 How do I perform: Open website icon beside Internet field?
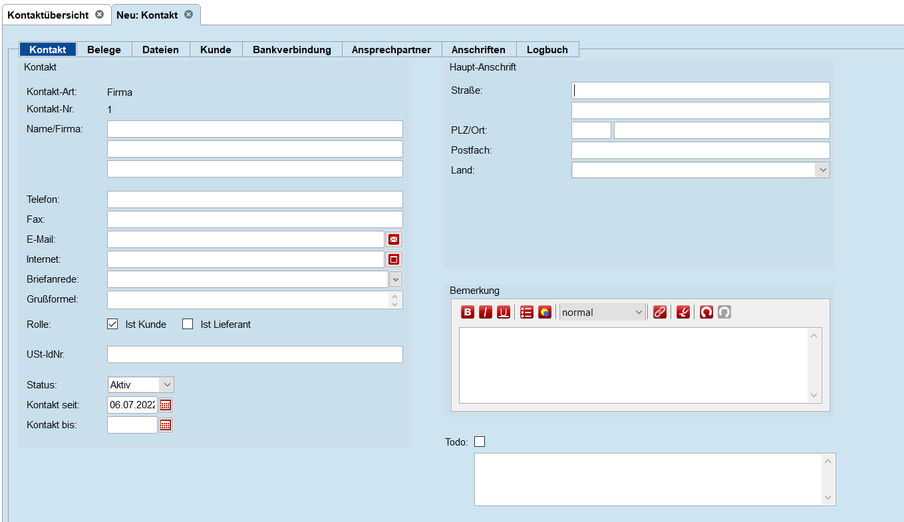(394, 260)
